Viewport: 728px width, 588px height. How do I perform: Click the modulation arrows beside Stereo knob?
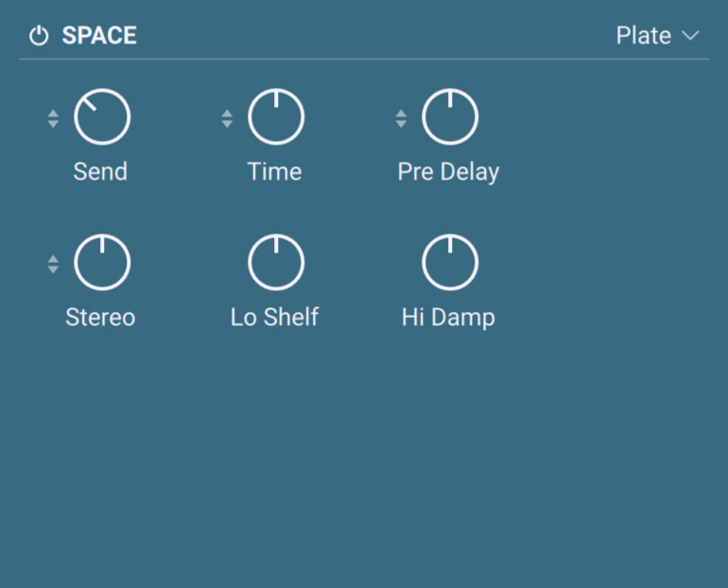[53, 265]
